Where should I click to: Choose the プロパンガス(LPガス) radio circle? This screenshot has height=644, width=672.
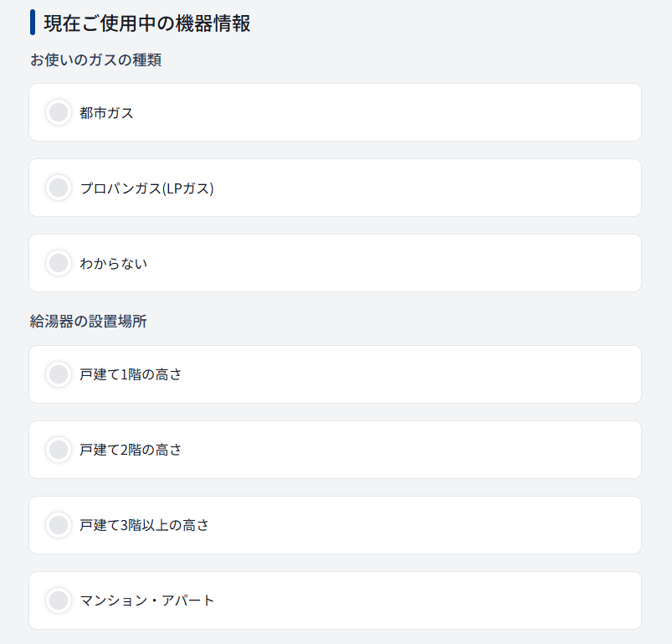point(59,188)
